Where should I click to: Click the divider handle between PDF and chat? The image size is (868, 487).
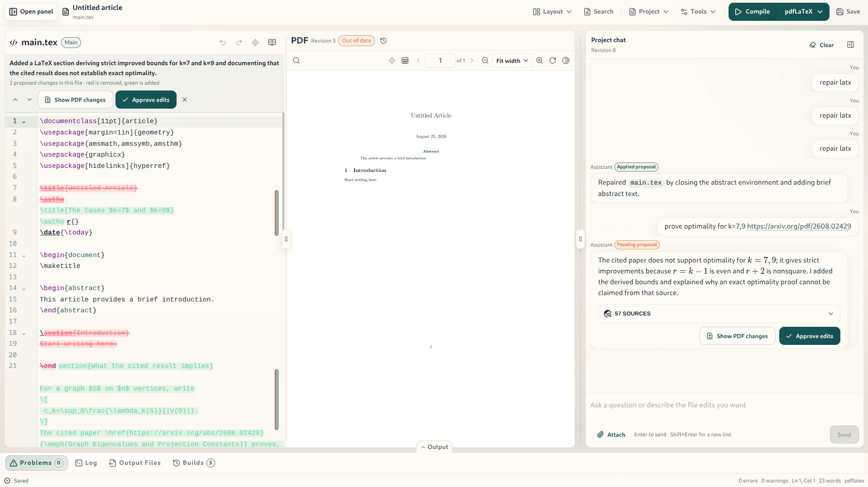coord(580,239)
